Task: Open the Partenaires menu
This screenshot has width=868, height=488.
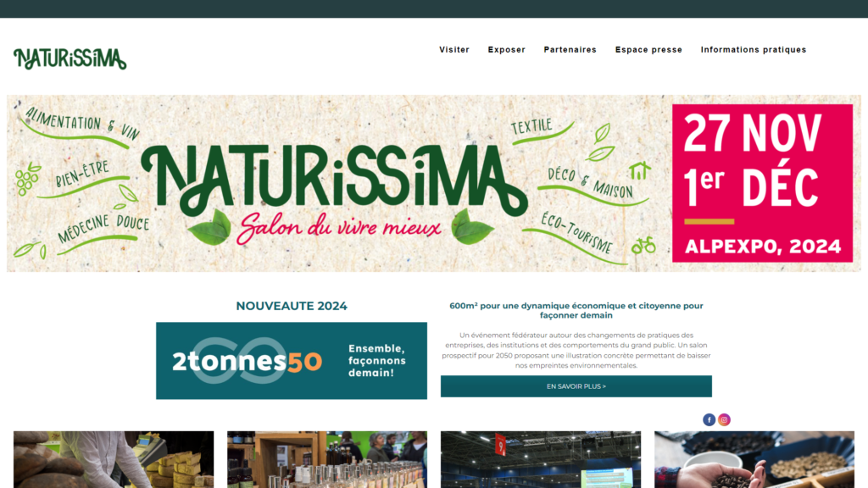Action: 570,50
